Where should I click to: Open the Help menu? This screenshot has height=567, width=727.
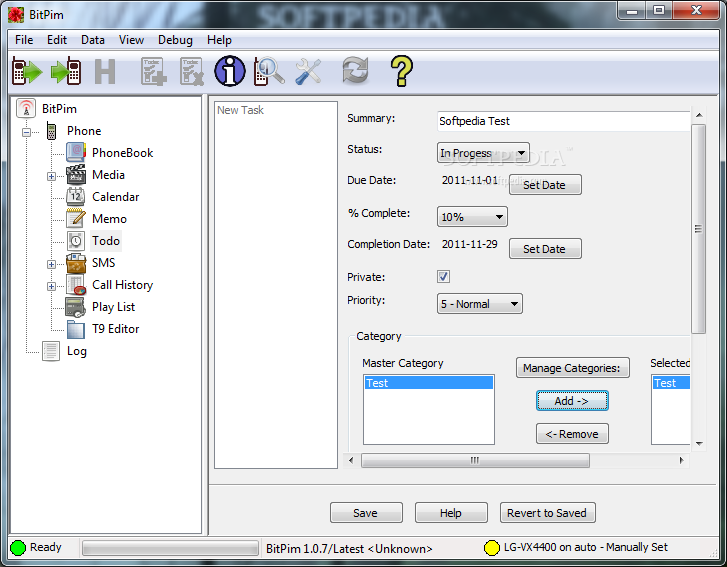[219, 40]
